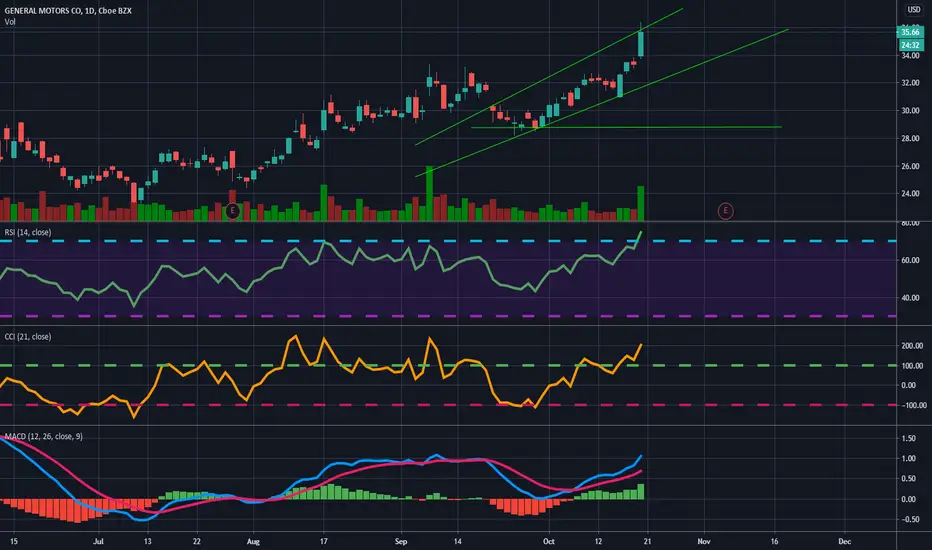
Task: Select the MACD (12, 26, close, 9) label
Action: coord(44,436)
